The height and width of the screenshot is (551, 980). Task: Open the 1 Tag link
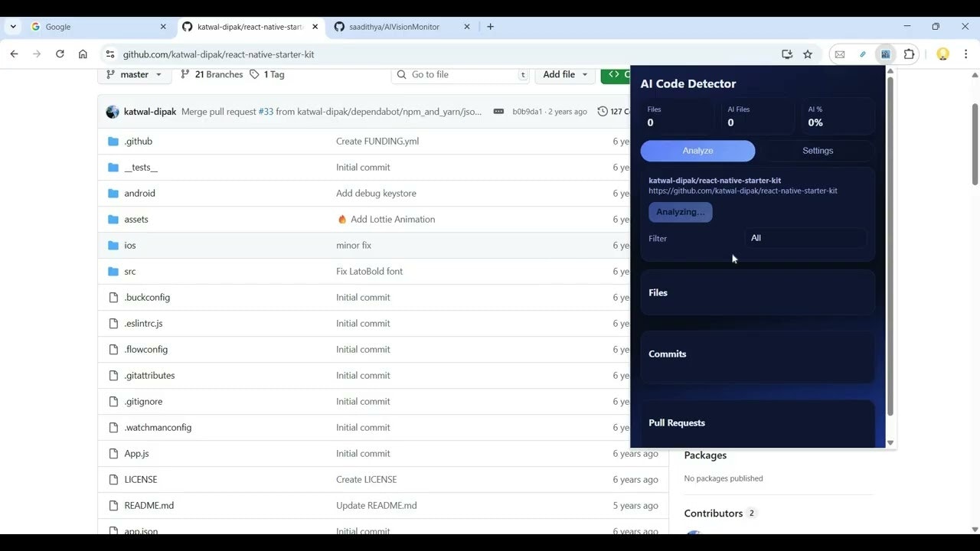pos(266,74)
